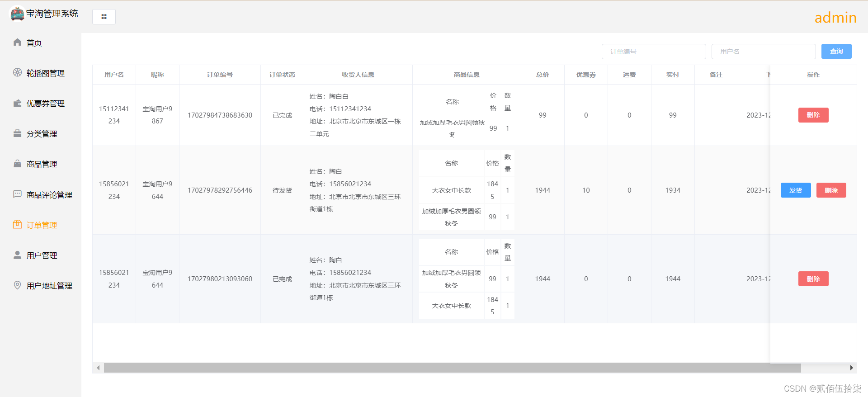The width and height of the screenshot is (868, 397).
Task: Click the scrollbar right arrow
Action: coord(851,368)
